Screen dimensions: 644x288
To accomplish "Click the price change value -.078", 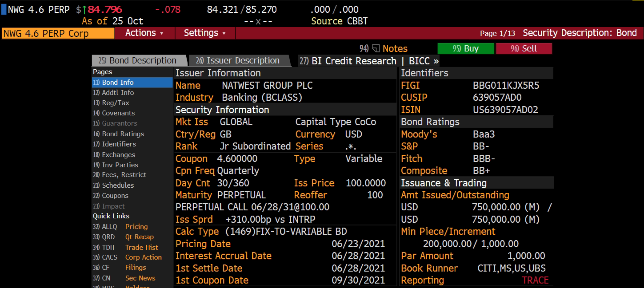I will pos(168,9).
